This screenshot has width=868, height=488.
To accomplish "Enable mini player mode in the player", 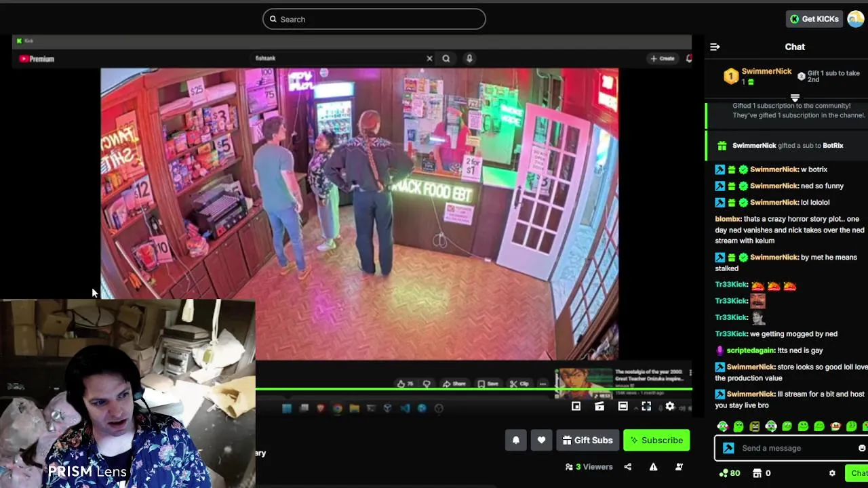I will click(576, 406).
